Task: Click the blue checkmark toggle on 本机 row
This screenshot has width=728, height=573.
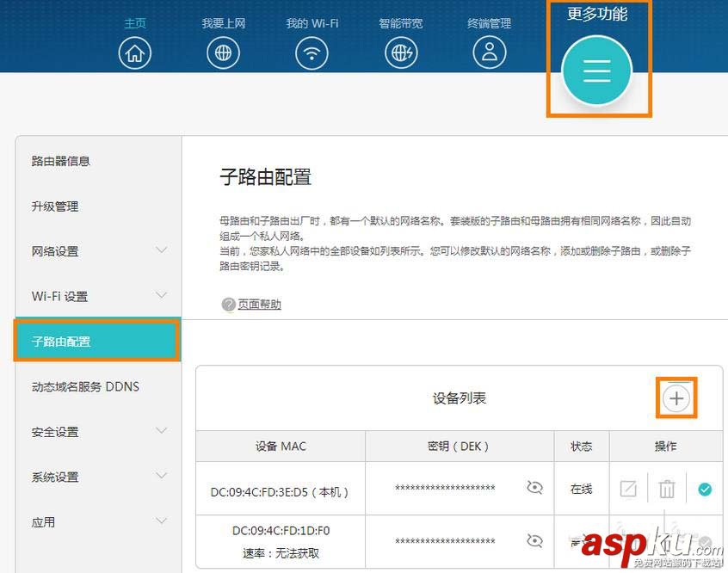Action: tap(705, 488)
